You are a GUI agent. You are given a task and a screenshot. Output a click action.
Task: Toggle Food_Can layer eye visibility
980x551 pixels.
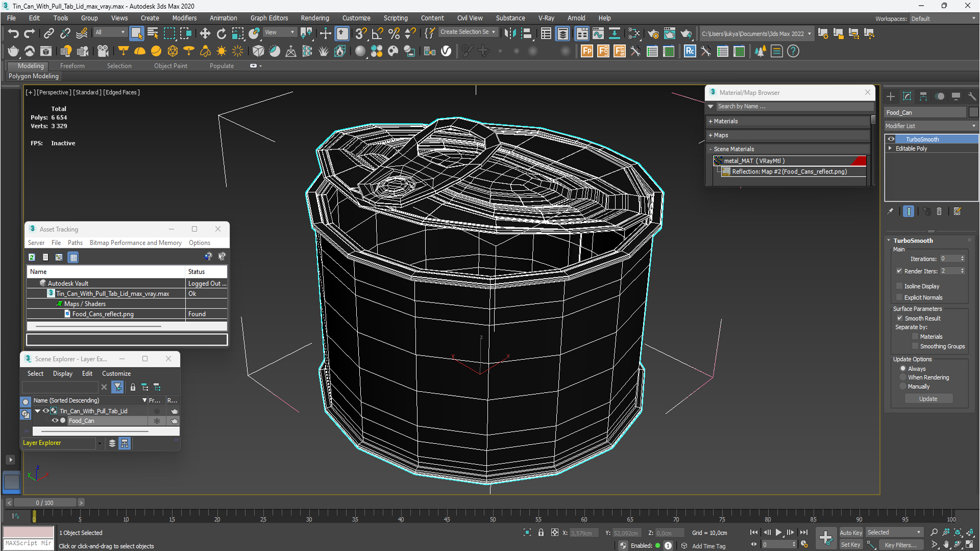55,421
